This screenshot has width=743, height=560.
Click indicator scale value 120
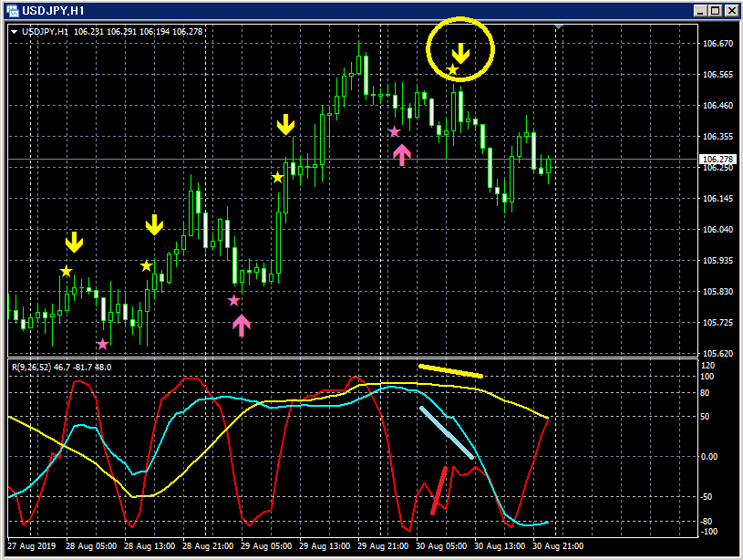tap(708, 366)
